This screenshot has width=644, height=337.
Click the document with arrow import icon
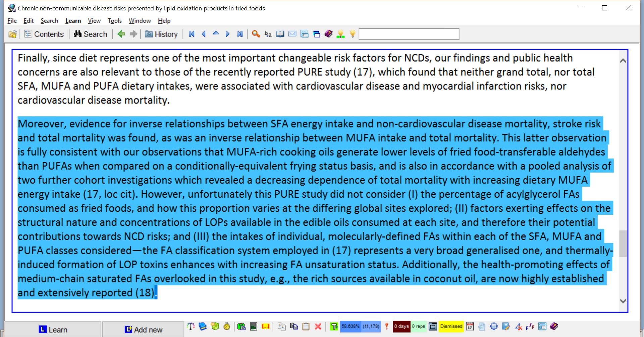tap(482, 326)
